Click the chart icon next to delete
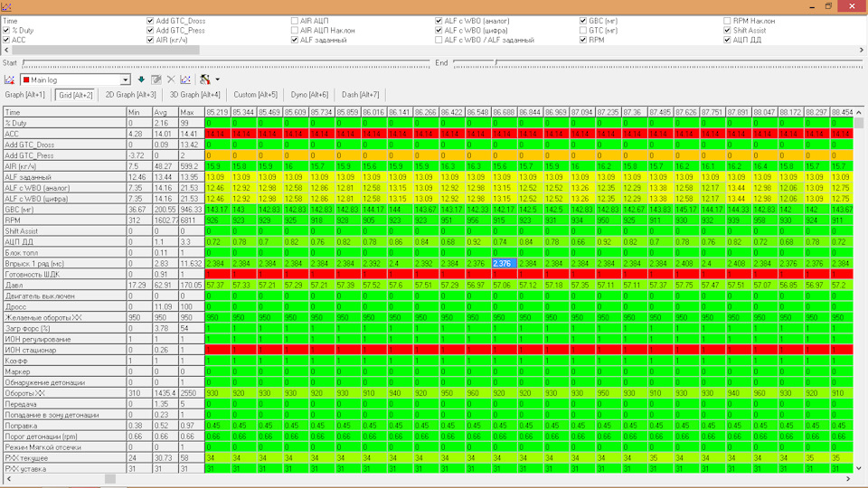 pyautogui.click(x=185, y=80)
